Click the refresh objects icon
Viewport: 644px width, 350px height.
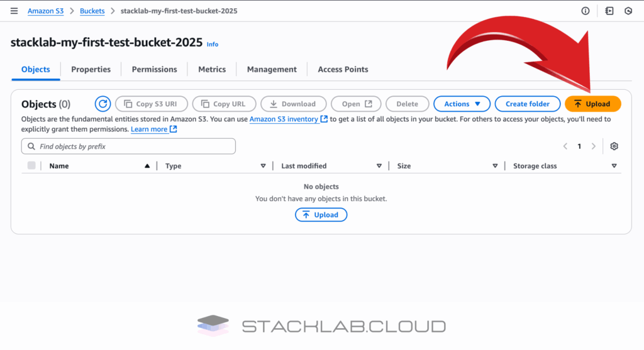click(103, 104)
